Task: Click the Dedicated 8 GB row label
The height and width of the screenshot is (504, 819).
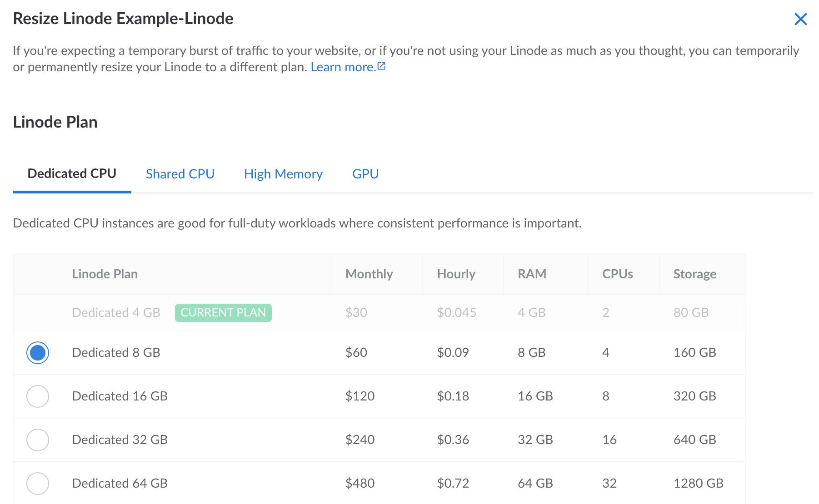Action: point(116,353)
